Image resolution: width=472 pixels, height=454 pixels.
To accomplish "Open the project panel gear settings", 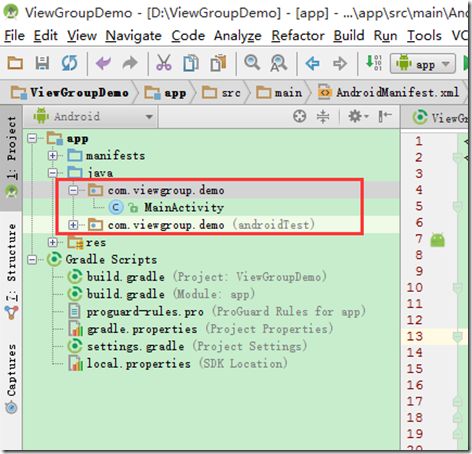I will [358, 116].
